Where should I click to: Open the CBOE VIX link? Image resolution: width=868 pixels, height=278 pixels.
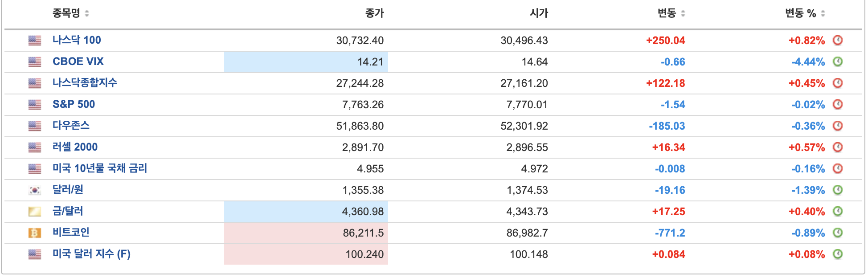coord(78,61)
